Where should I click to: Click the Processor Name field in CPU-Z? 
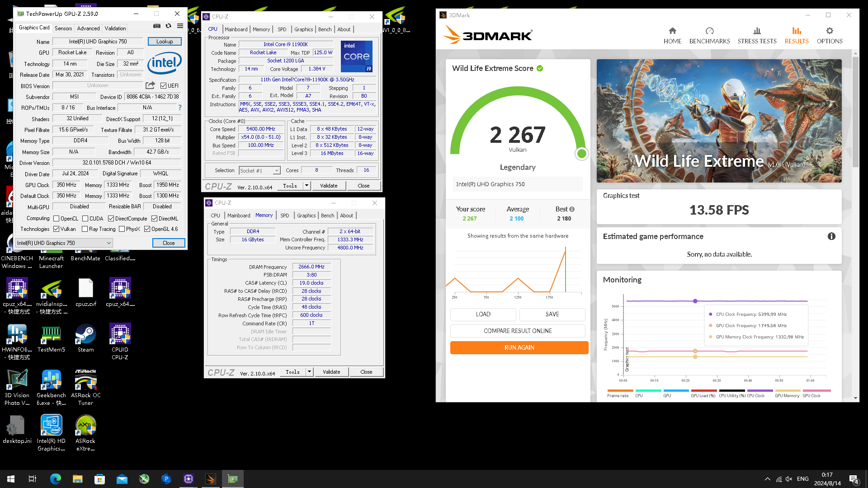pos(286,44)
